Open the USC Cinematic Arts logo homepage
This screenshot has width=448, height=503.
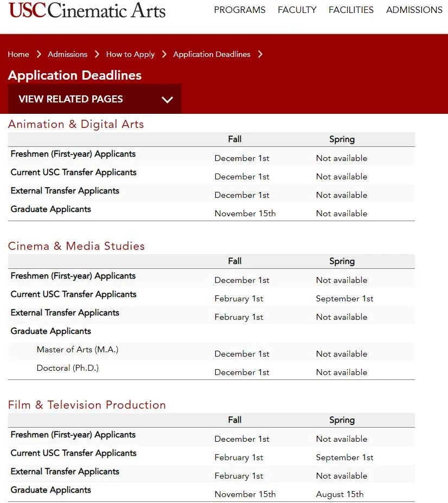click(x=87, y=10)
